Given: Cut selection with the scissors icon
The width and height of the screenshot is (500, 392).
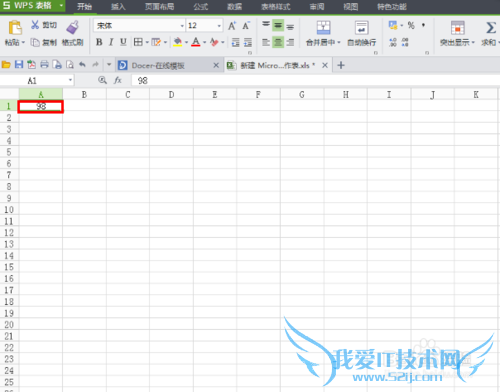Looking at the screenshot, I should (35, 25).
